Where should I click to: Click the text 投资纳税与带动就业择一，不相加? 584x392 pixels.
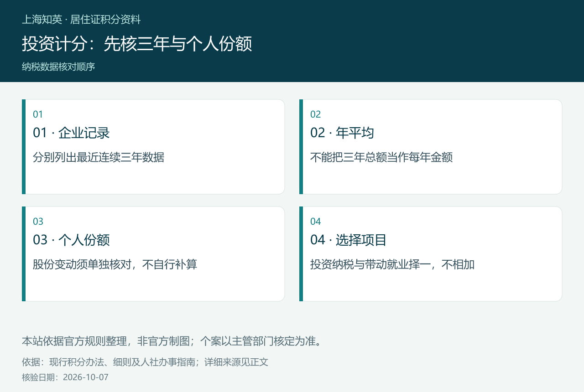392,264
